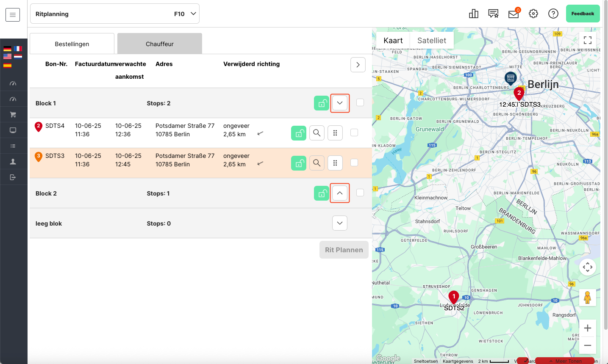This screenshot has width=608, height=364.
Task: Select map marker 2 in Berlin
Action: (519, 94)
